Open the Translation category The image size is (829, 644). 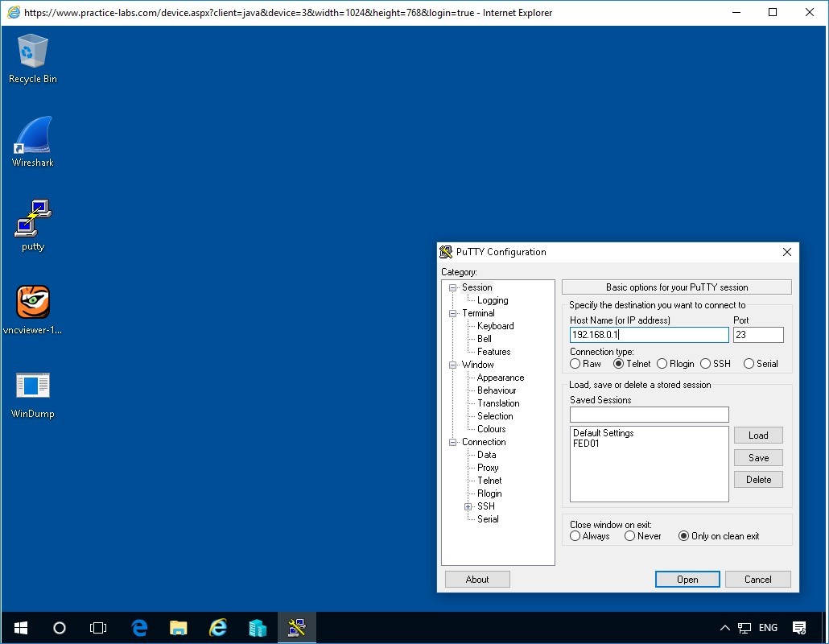coord(498,402)
